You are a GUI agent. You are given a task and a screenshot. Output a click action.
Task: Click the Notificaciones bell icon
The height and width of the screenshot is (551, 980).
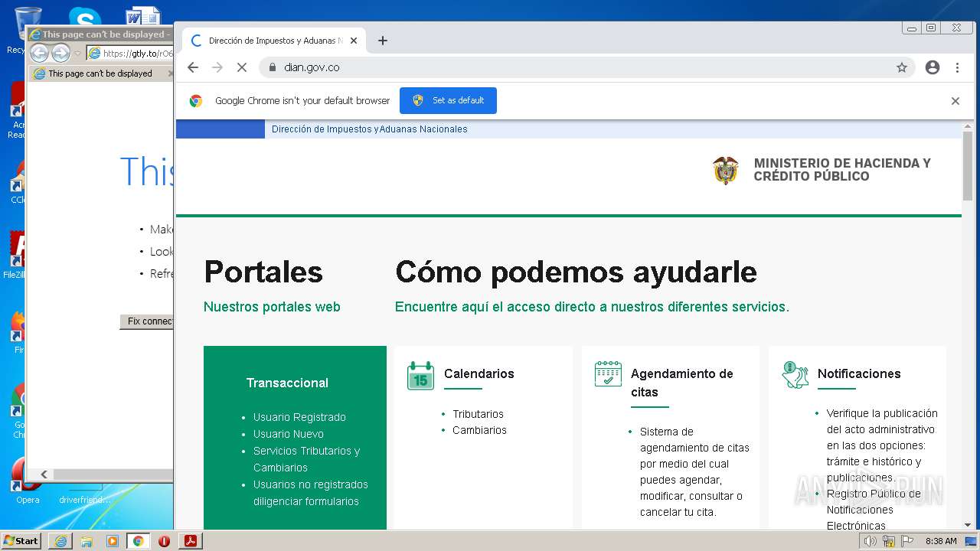point(795,375)
